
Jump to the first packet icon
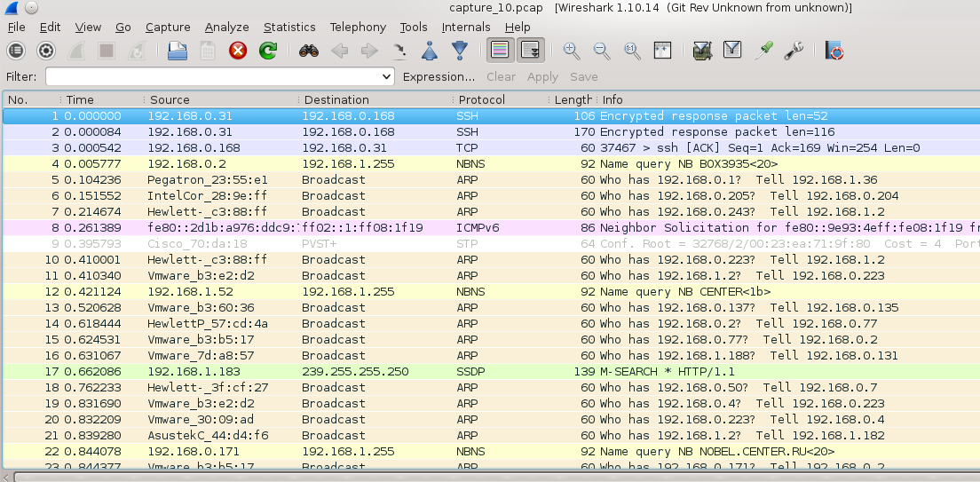(x=430, y=51)
